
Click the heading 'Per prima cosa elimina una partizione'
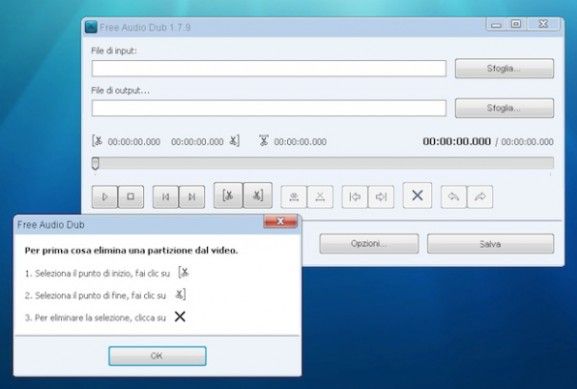point(131,251)
